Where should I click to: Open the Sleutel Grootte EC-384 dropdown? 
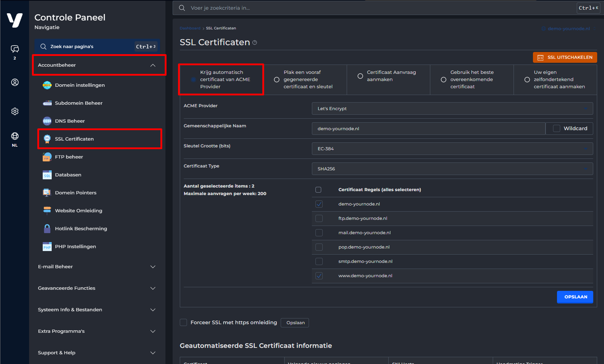coord(452,149)
